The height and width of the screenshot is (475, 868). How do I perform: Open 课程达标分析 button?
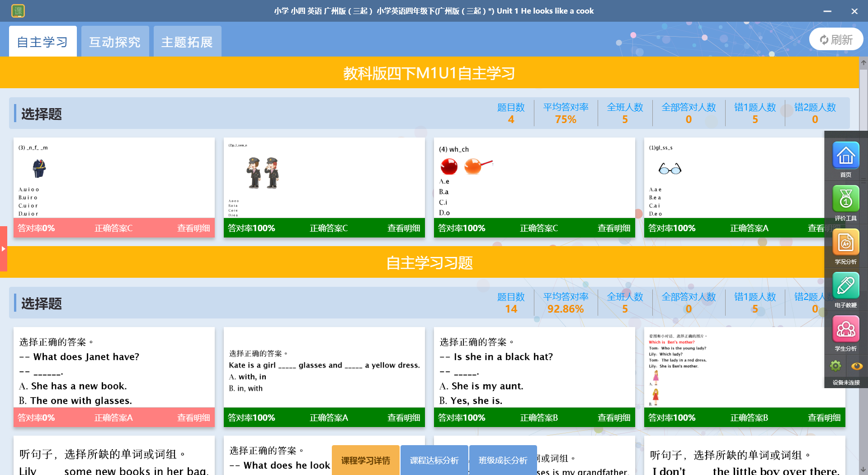434,460
